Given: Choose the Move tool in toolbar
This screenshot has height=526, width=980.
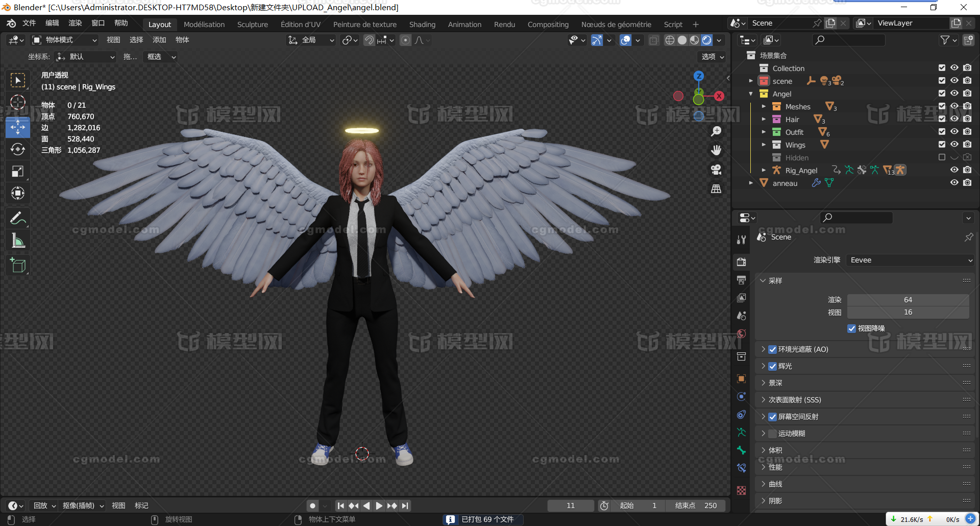Looking at the screenshot, I should pyautogui.click(x=18, y=127).
